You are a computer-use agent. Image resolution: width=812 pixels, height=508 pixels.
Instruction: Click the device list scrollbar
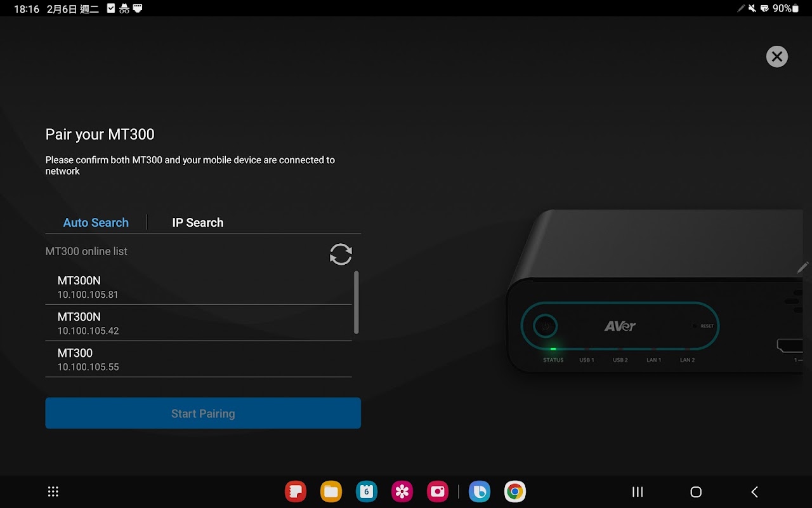click(356, 302)
